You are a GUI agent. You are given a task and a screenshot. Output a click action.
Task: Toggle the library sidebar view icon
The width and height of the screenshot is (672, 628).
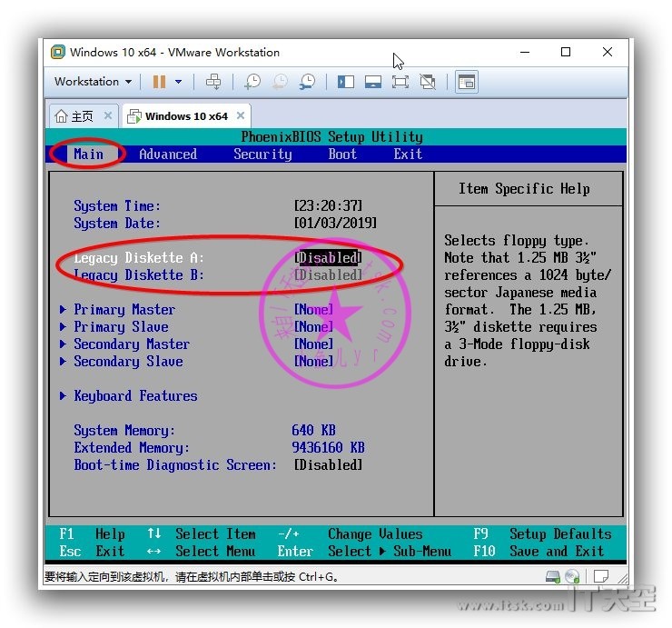pyautogui.click(x=345, y=82)
